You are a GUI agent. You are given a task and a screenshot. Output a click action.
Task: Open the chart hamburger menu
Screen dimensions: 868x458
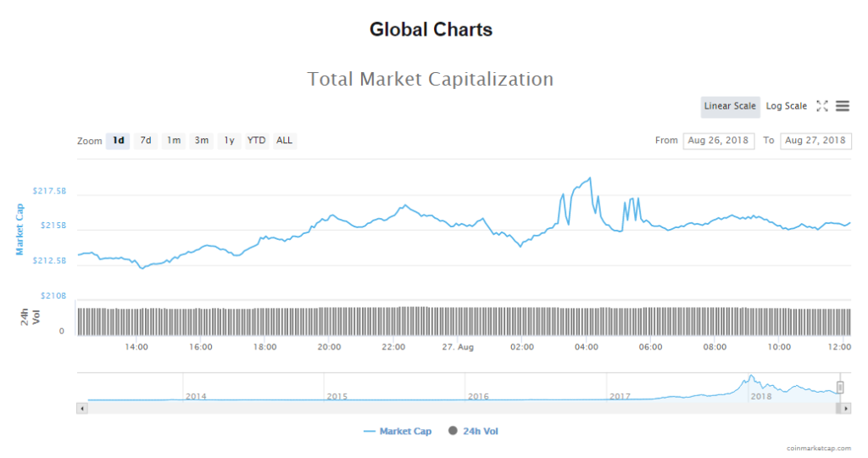pyautogui.click(x=843, y=106)
